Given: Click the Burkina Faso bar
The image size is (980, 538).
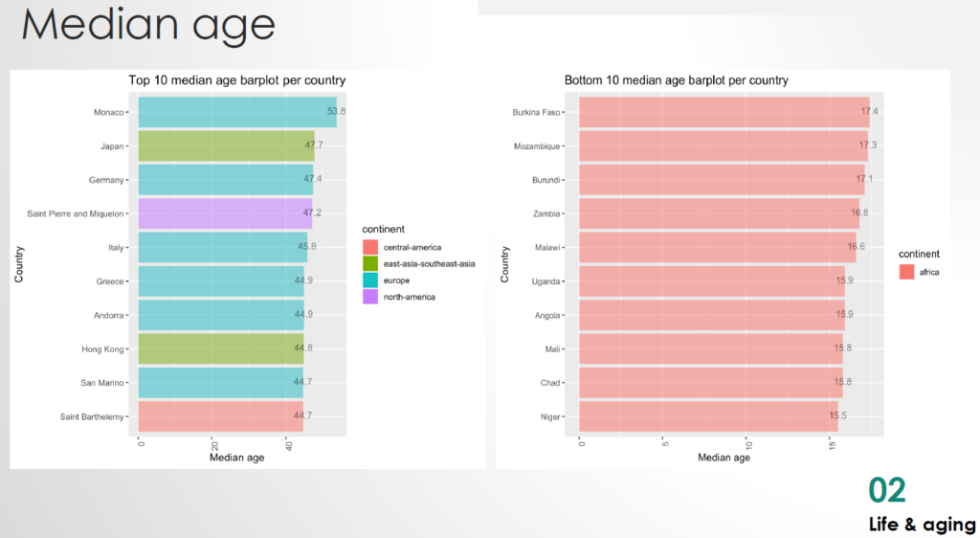Looking at the screenshot, I should pyautogui.click(x=724, y=112).
